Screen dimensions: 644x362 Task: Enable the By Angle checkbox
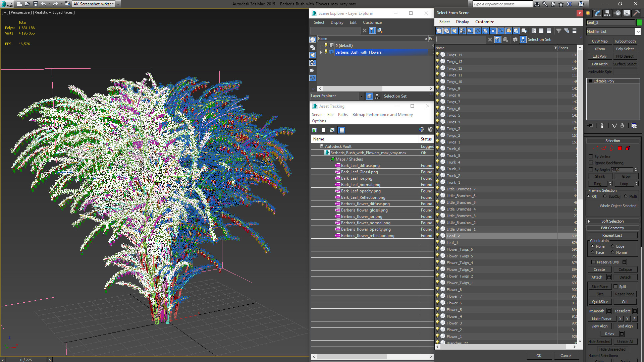[591, 170]
